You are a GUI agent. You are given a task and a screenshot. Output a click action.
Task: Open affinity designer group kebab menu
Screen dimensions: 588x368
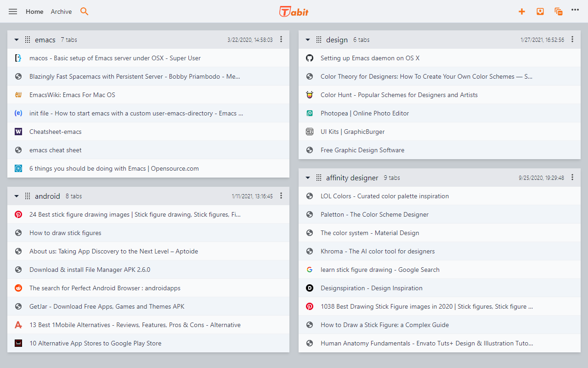[572, 178]
